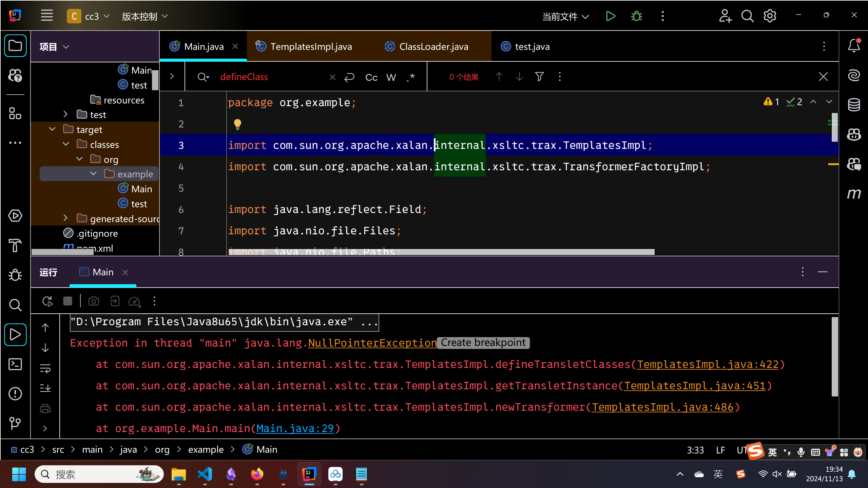This screenshot has width=868, height=488.
Task: Open the 项目 view dropdown
Action: pyautogui.click(x=54, y=47)
